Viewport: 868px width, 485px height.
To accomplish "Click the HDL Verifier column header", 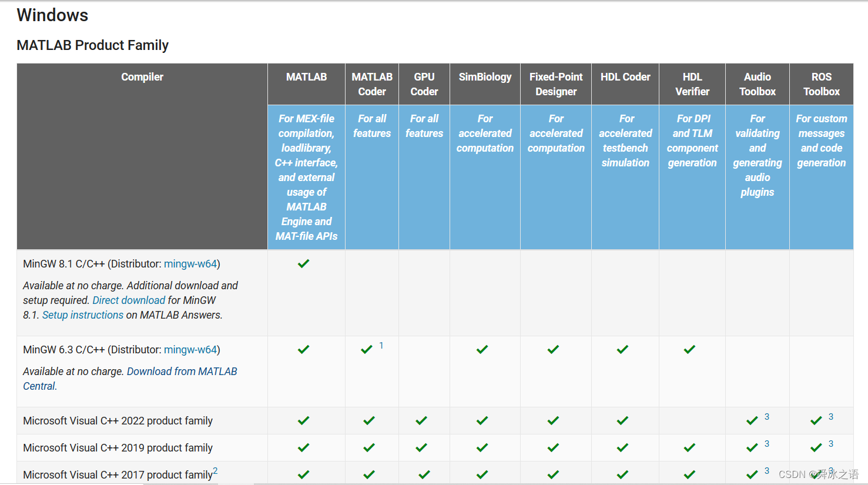I will click(x=692, y=84).
